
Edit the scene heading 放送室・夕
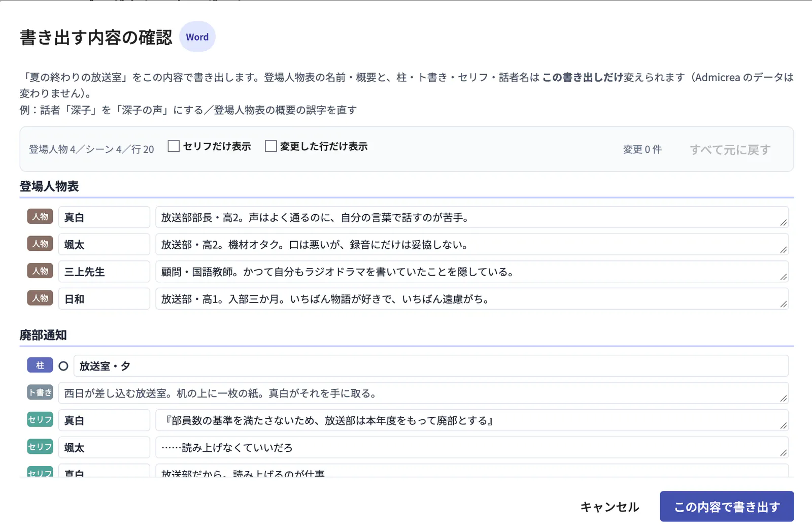431,366
